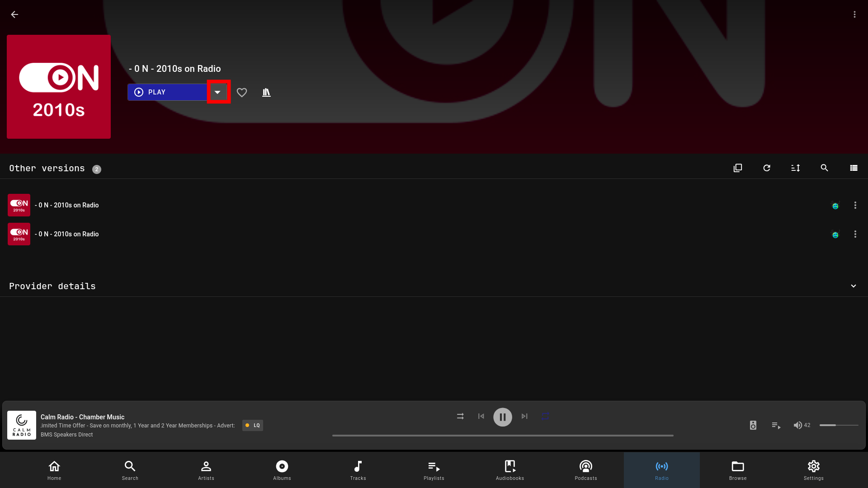
Task: Favorite this station with the heart icon
Action: pyautogui.click(x=242, y=93)
